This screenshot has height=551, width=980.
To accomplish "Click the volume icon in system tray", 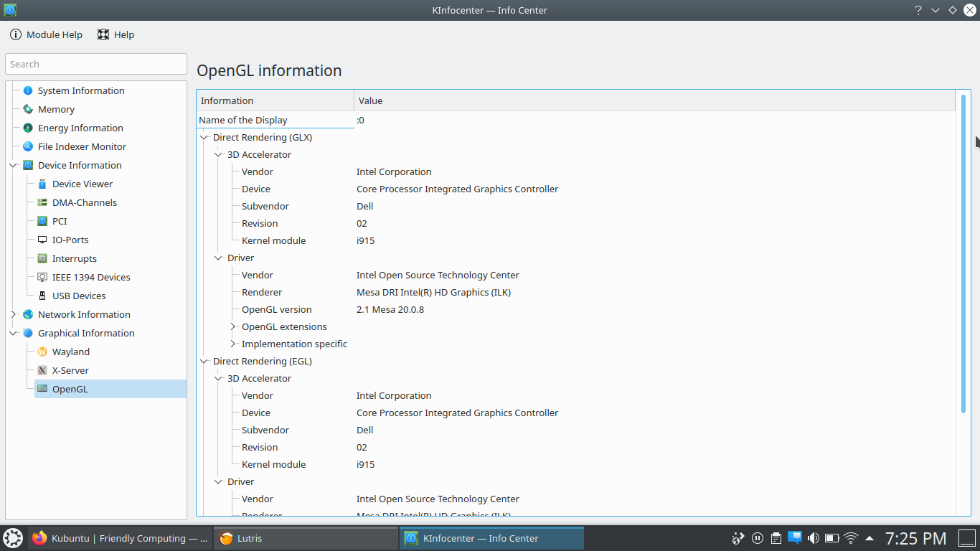I will (814, 538).
